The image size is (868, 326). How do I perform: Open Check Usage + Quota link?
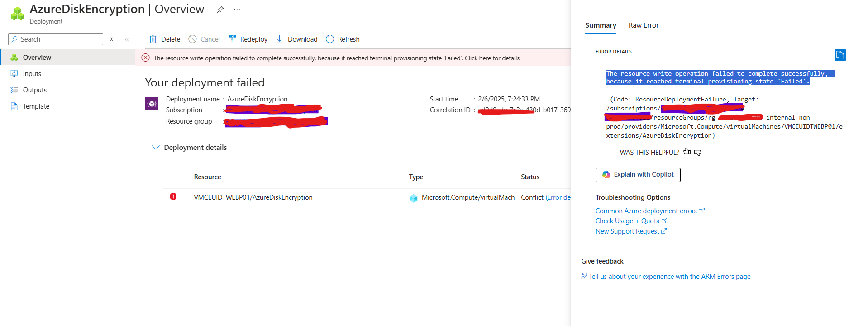[631, 221]
